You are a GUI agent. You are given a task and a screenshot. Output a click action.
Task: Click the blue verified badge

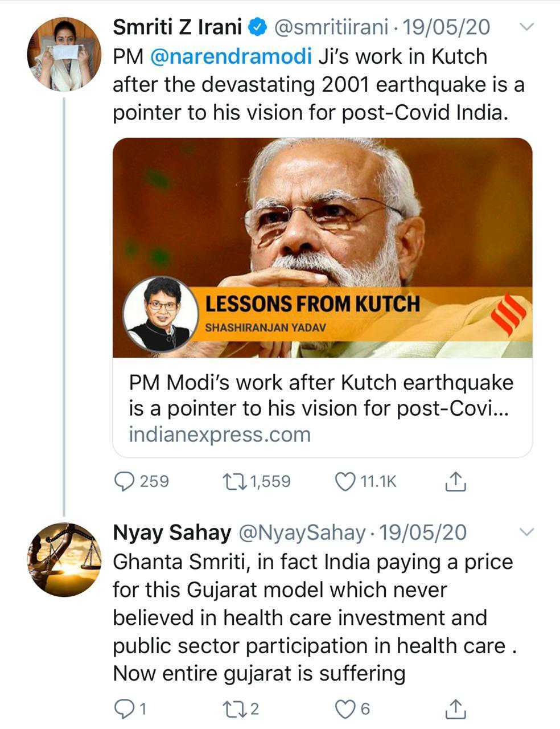(x=258, y=27)
